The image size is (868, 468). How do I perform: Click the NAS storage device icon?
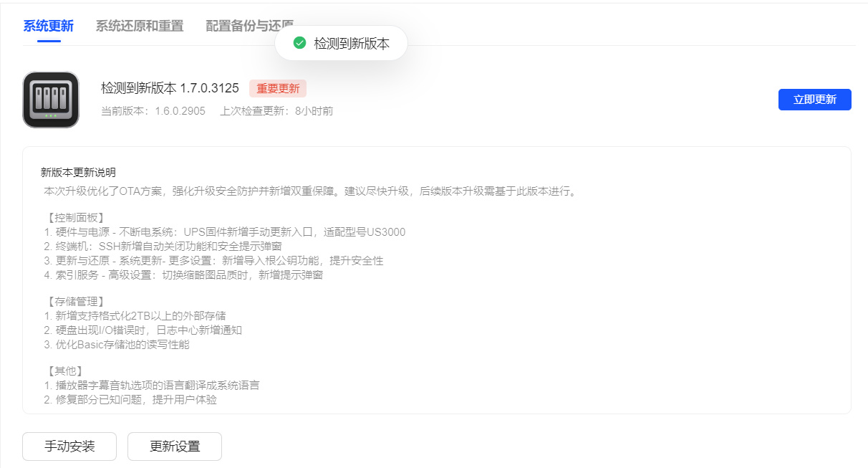[51, 100]
